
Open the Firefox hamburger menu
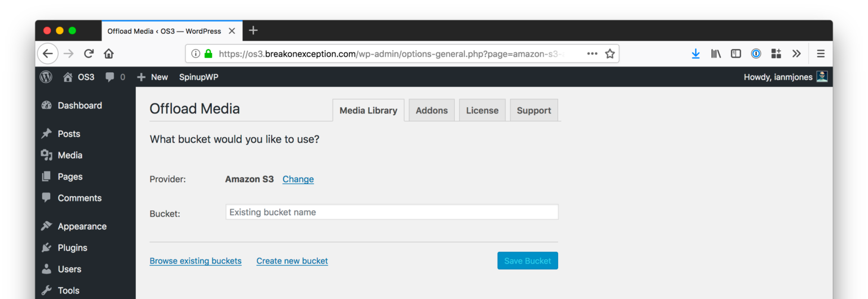pyautogui.click(x=821, y=54)
